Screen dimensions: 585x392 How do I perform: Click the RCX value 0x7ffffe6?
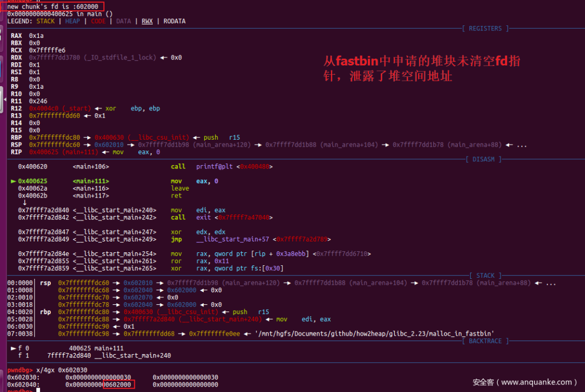47,50
